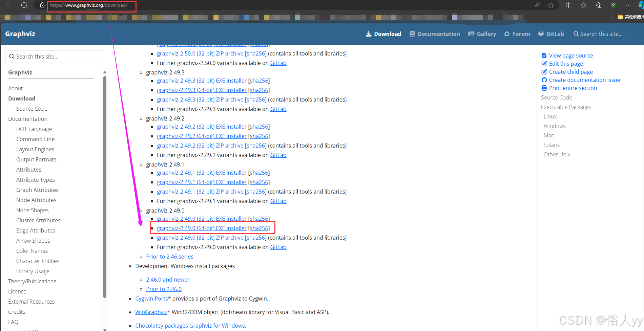Click the navbar search magnifier icon
This screenshot has width=644, height=331.
click(576, 34)
